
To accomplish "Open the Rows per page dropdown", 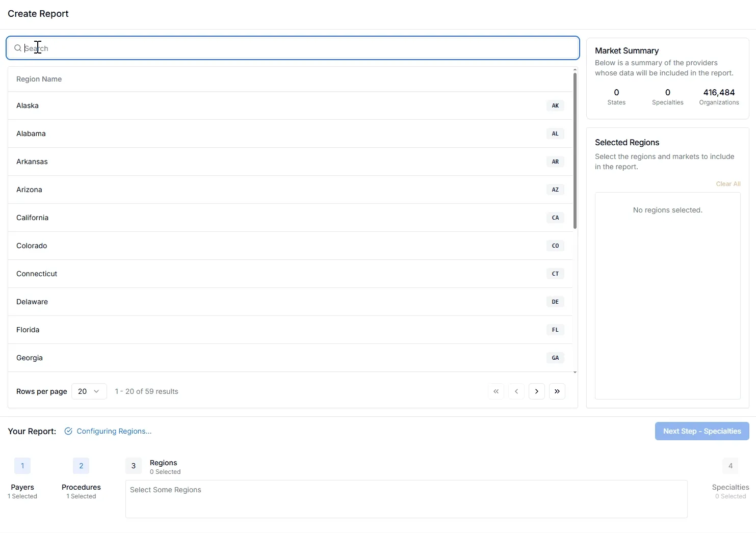I will coord(89,391).
